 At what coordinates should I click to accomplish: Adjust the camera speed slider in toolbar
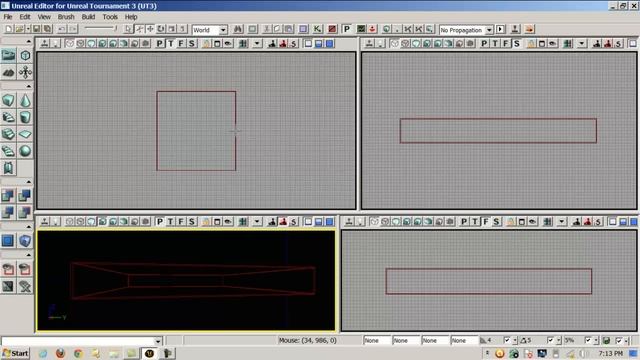pos(101,29)
